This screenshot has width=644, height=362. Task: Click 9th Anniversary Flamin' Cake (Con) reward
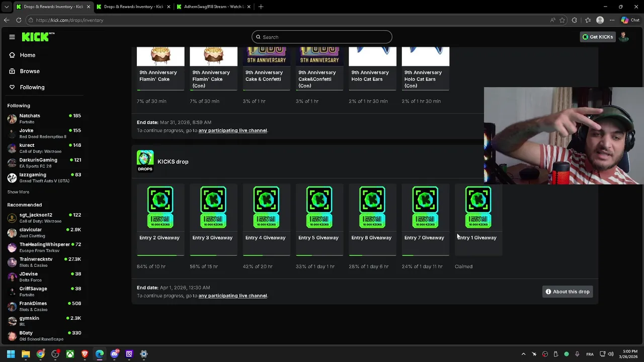point(213,69)
